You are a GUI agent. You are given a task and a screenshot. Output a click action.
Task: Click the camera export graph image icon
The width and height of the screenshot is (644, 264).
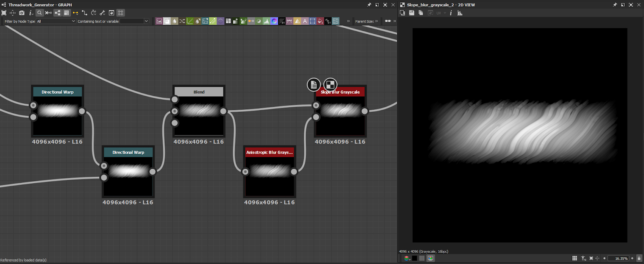[22, 13]
